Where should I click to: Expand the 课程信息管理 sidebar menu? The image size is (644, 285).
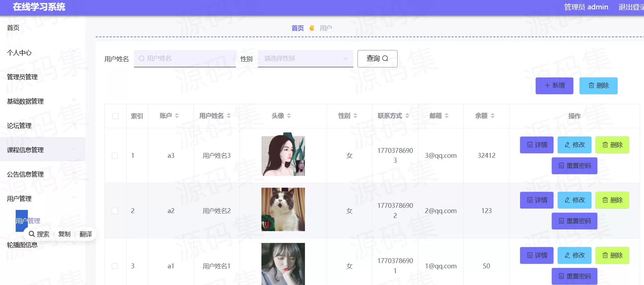click(x=42, y=150)
